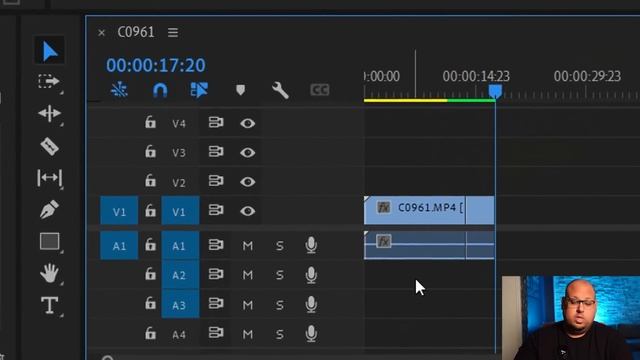The width and height of the screenshot is (640, 360).
Task: Toggle lock on track A2
Action: [150, 274]
